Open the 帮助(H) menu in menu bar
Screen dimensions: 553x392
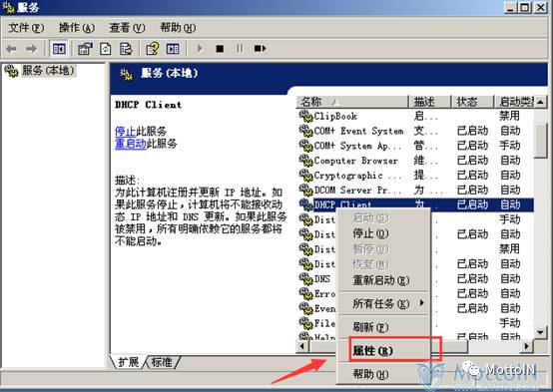[x=178, y=28]
